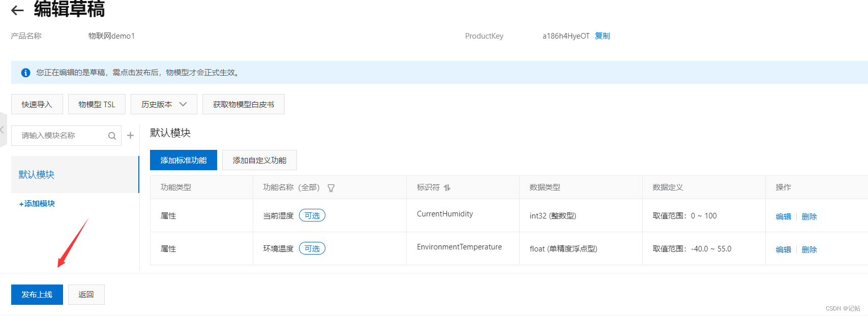Click the blue info icon in notice

pos(25,73)
